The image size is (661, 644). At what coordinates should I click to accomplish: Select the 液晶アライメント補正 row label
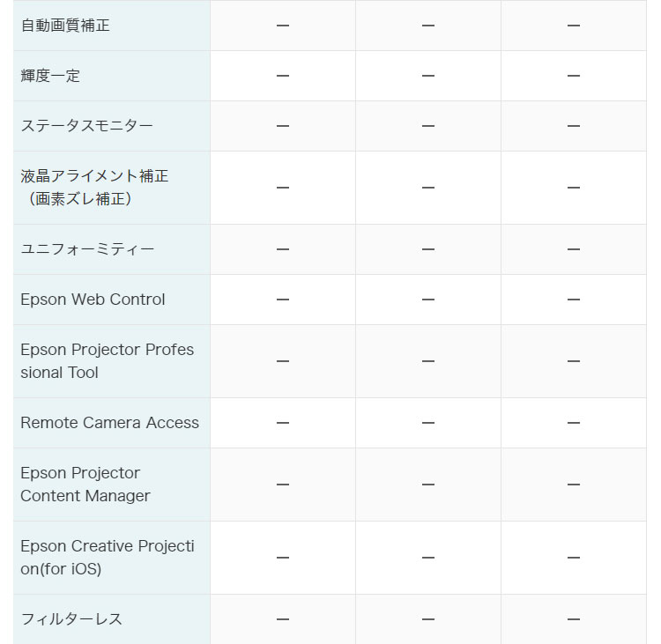click(94, 188)
